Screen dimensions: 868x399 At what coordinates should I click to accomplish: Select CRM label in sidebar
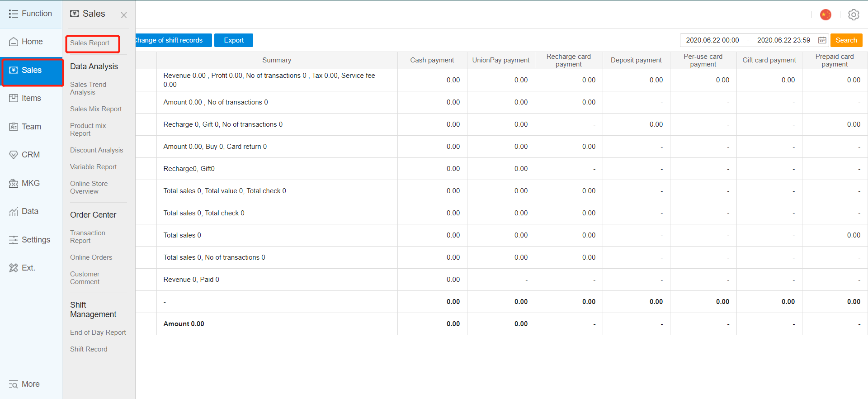pyautogui.click(x=31, y=155)
